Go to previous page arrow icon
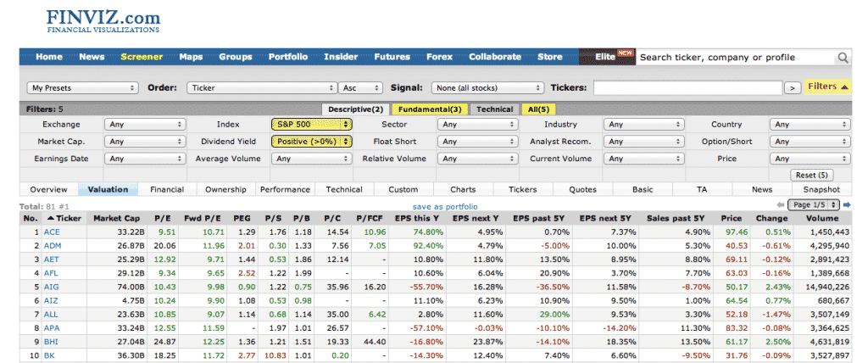This screenshot has height=363, width=868. [781, 205]
